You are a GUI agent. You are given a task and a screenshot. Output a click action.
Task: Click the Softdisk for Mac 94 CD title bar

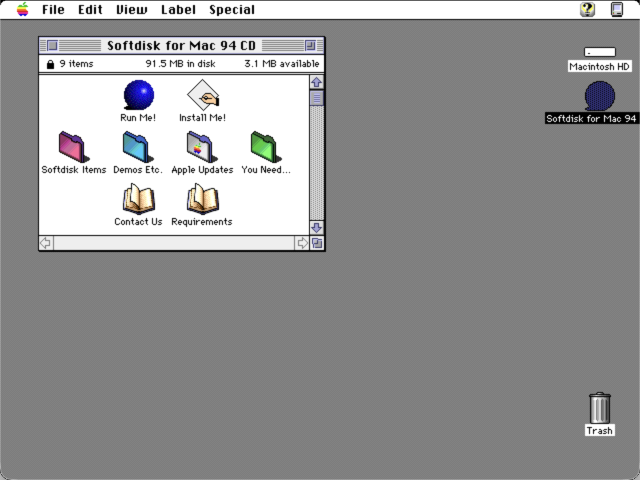tap(182, 45)
